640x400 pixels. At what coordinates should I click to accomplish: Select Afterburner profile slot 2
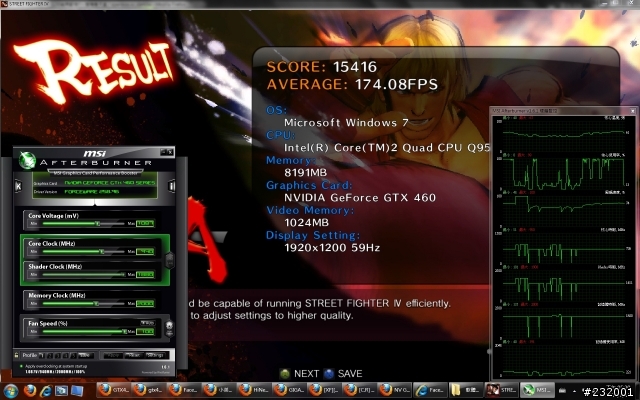click(x=50, y=356)
